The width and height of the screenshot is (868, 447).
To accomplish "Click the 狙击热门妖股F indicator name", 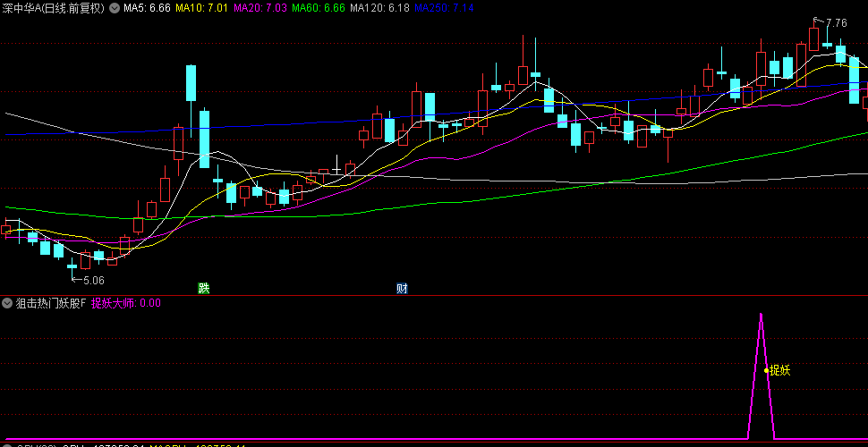I will click(51, 302).
